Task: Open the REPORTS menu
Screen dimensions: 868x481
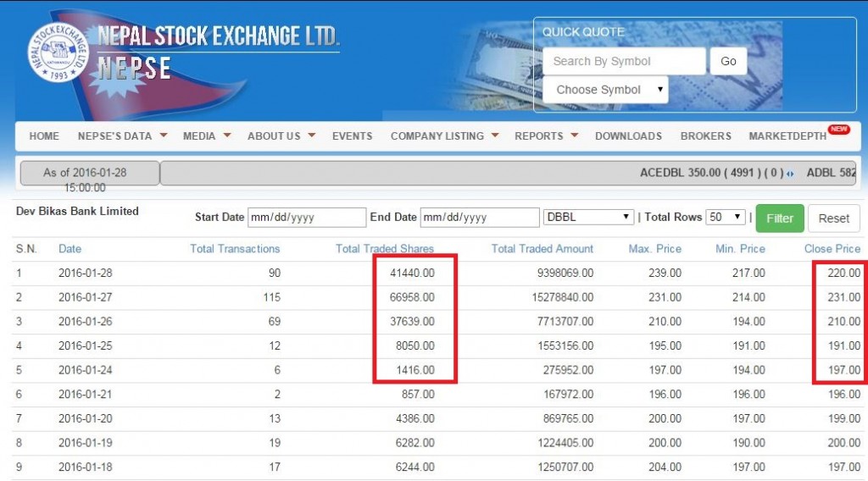Action: coord(546,135)
